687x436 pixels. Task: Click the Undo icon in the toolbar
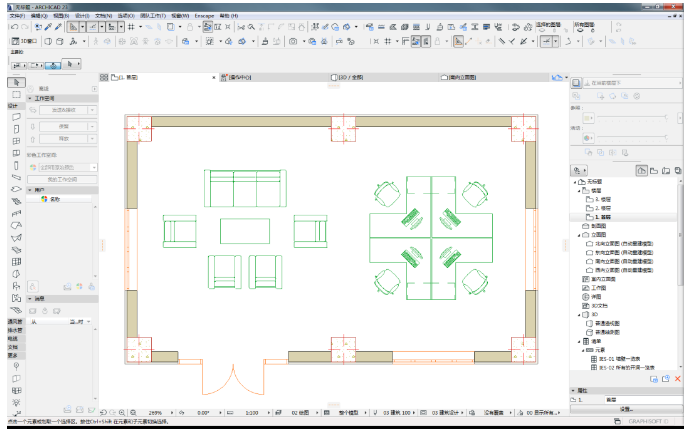[14, 27]
